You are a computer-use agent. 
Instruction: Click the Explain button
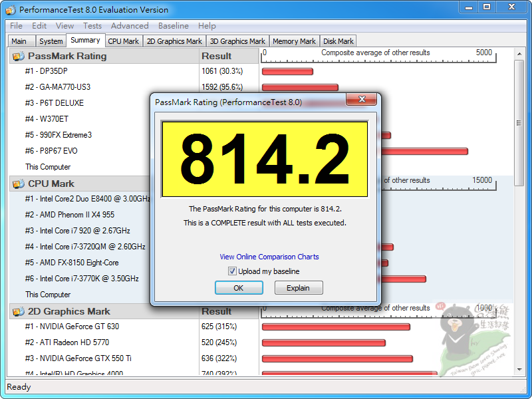click(298, 288)
